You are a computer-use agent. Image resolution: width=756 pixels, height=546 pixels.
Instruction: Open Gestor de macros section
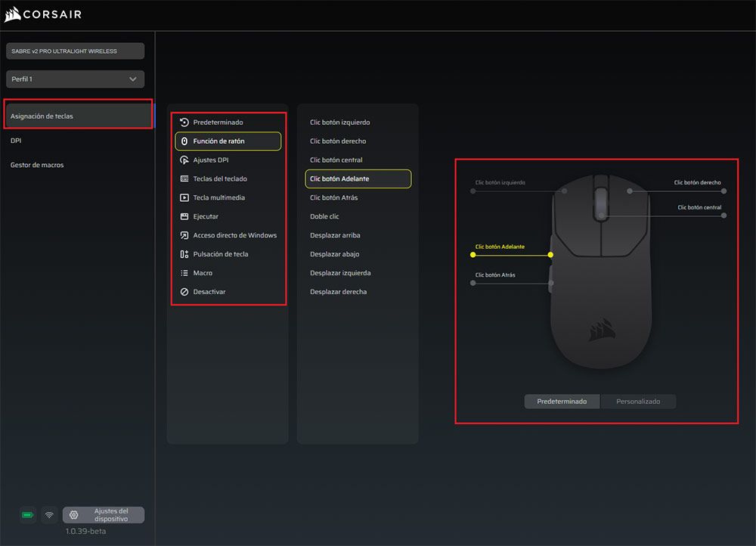pos(37,165)
